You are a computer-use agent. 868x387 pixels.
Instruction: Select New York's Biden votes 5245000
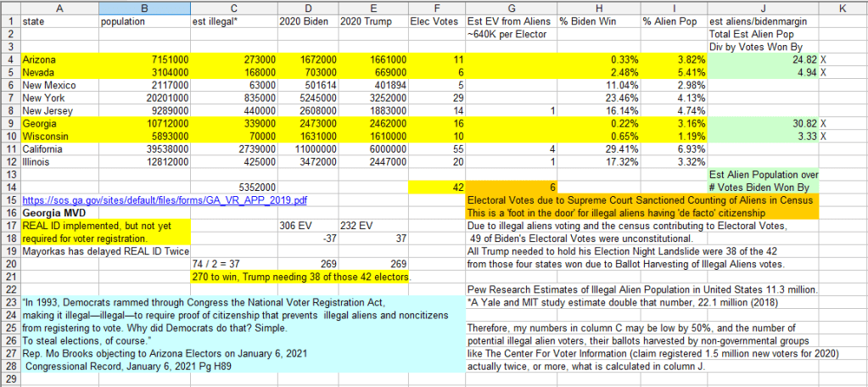pos(307,98)
